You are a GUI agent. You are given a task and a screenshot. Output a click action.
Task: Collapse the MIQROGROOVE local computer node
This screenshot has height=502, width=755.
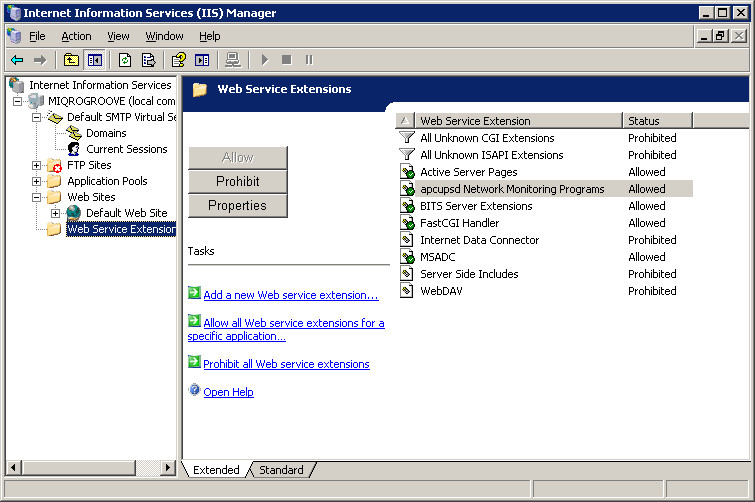click(x=17, y=101)
